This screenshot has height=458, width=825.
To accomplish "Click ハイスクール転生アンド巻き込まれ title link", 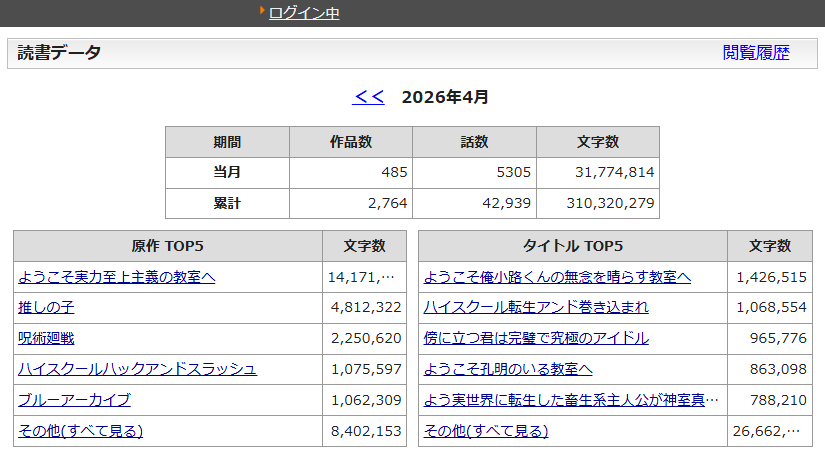I will [536, 308].
